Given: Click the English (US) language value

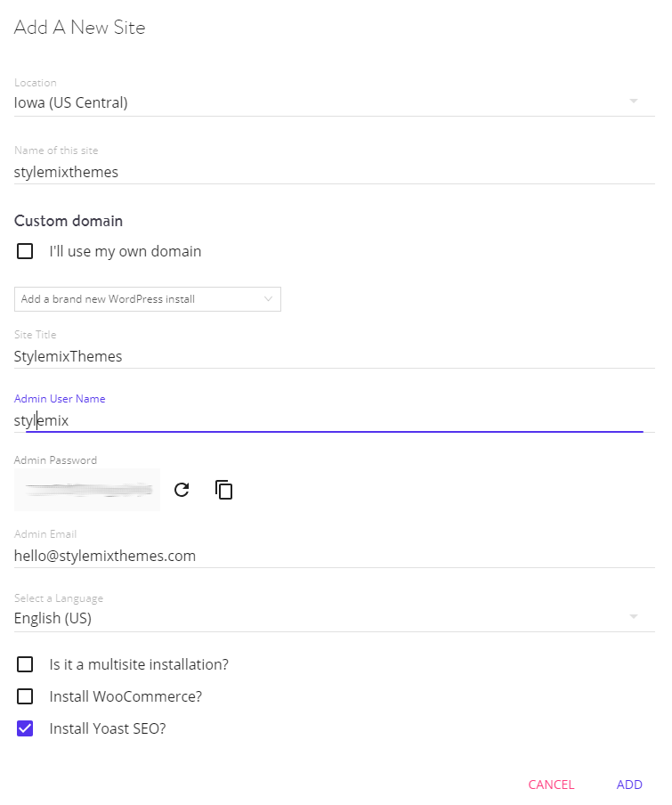Looking at the screenshot, I should pos(53,618).
